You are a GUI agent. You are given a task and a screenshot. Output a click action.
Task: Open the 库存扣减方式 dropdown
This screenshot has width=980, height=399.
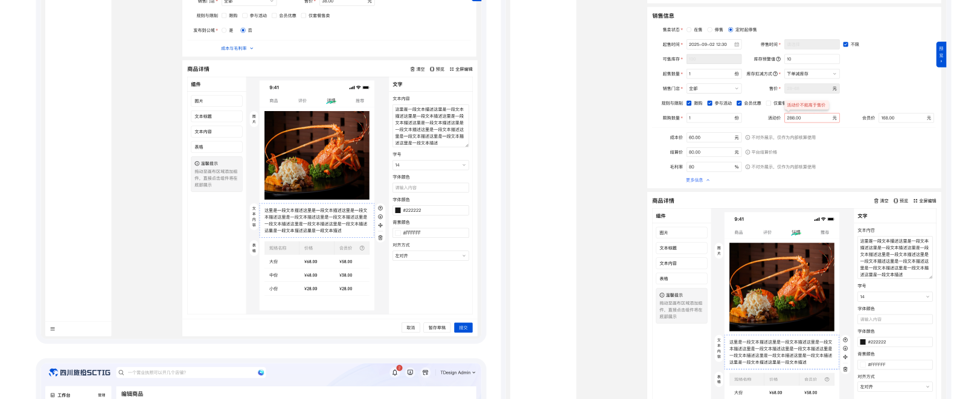pyautogui.click(x=812, y=74)
